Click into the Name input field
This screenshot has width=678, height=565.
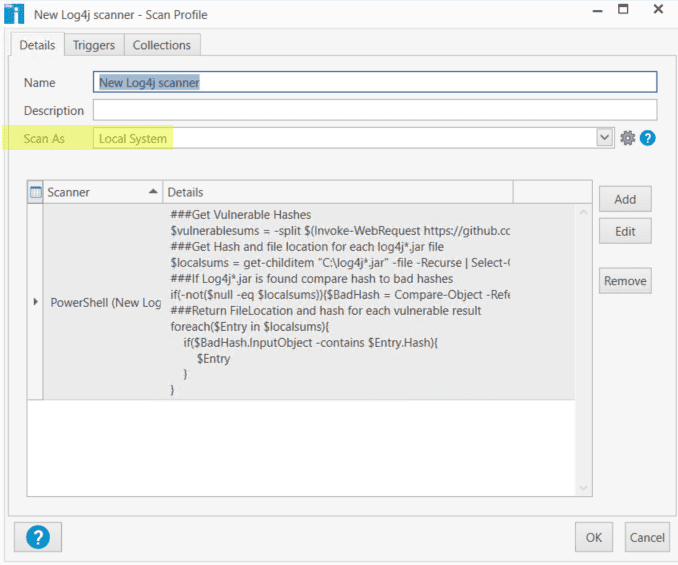(x=375, y=82)
